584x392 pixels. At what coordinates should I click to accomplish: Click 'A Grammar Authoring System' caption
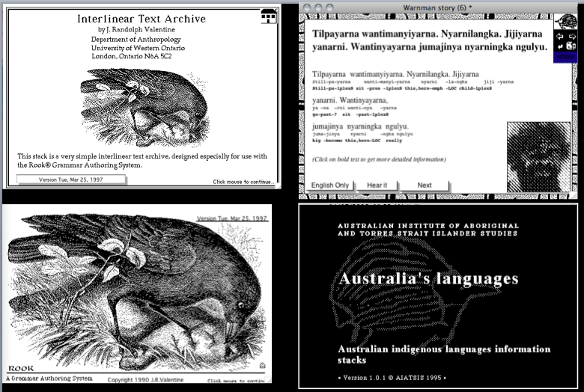[49, 379]
